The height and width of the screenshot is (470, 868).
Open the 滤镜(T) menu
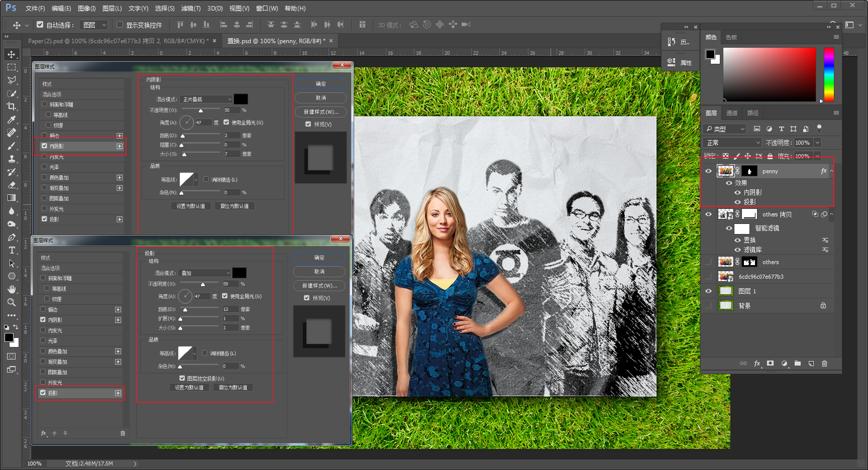(x=191, y=9)
